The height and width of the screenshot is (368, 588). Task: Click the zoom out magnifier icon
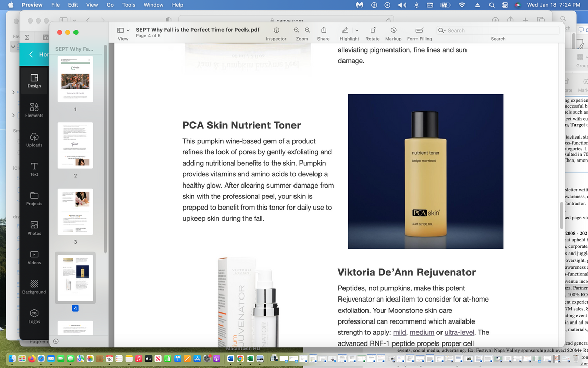[297, 31]
